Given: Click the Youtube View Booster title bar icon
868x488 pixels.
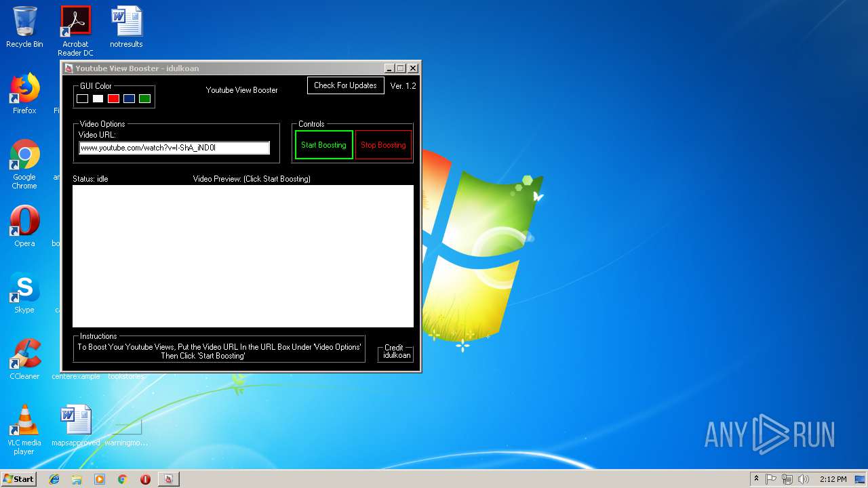Looking at the screenshot, I should (68, 68).
